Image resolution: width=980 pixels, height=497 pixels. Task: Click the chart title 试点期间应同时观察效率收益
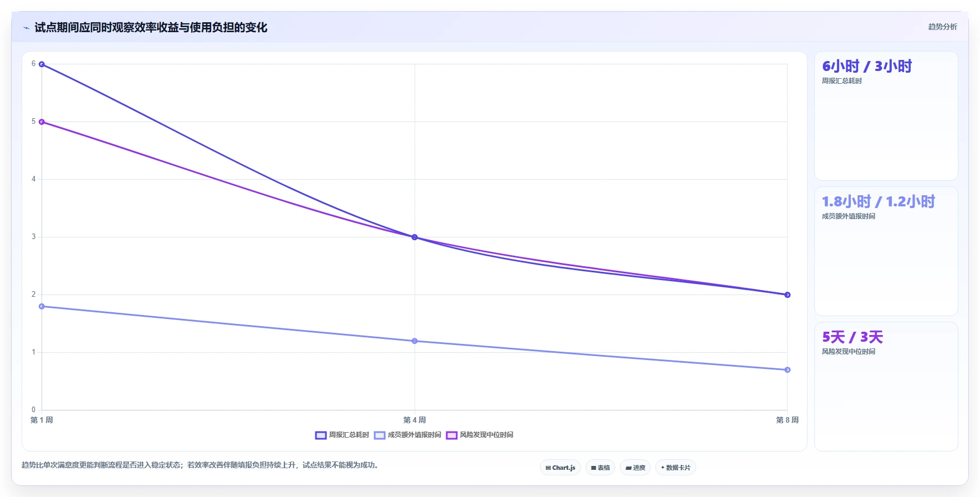pyautogui.click(x=151, y=27)
